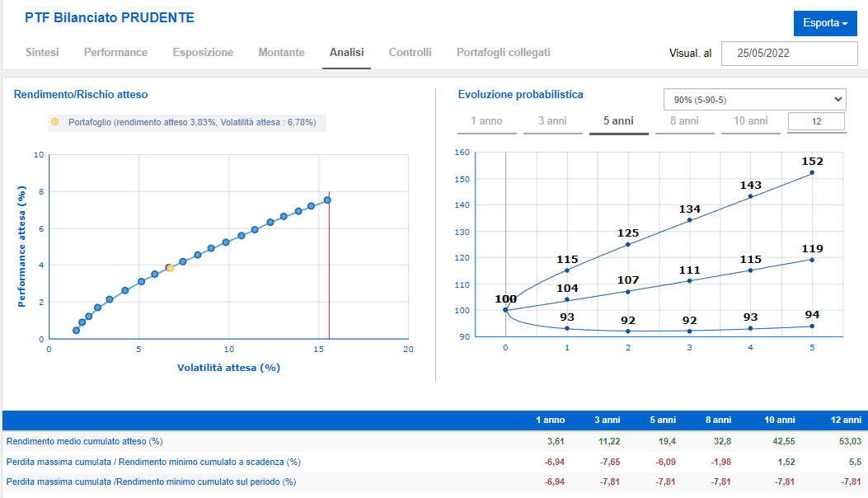Click the 119 data point on median curve

pyautogui.click(x=812, y=260)
